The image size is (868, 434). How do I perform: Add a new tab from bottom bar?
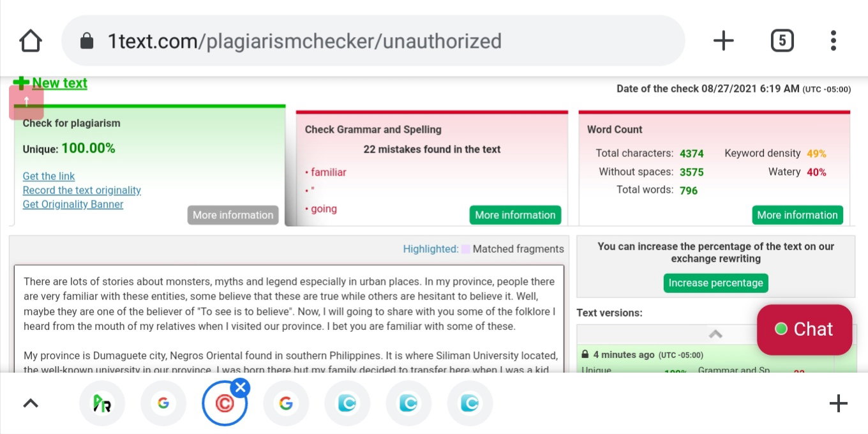click(838, 403)
